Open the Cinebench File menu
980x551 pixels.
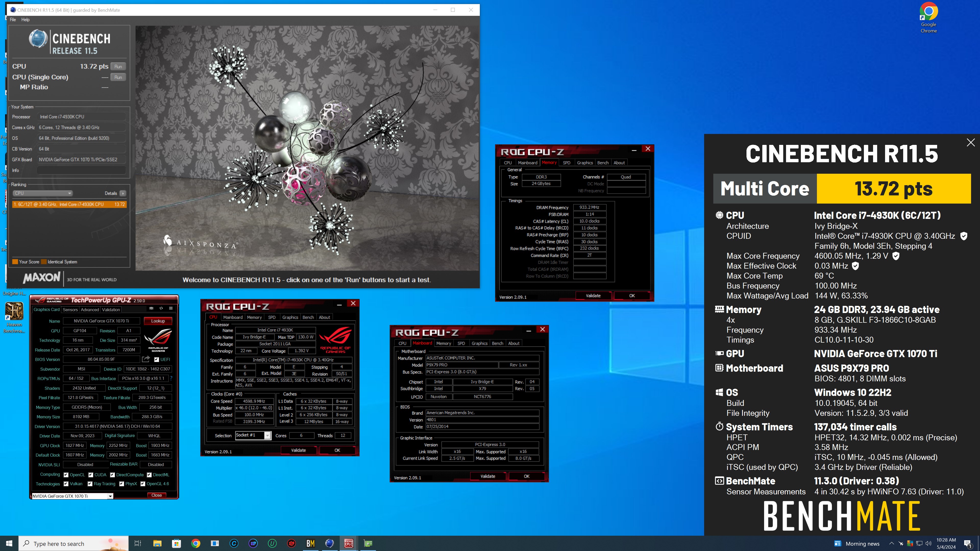(x=13, y=20)
